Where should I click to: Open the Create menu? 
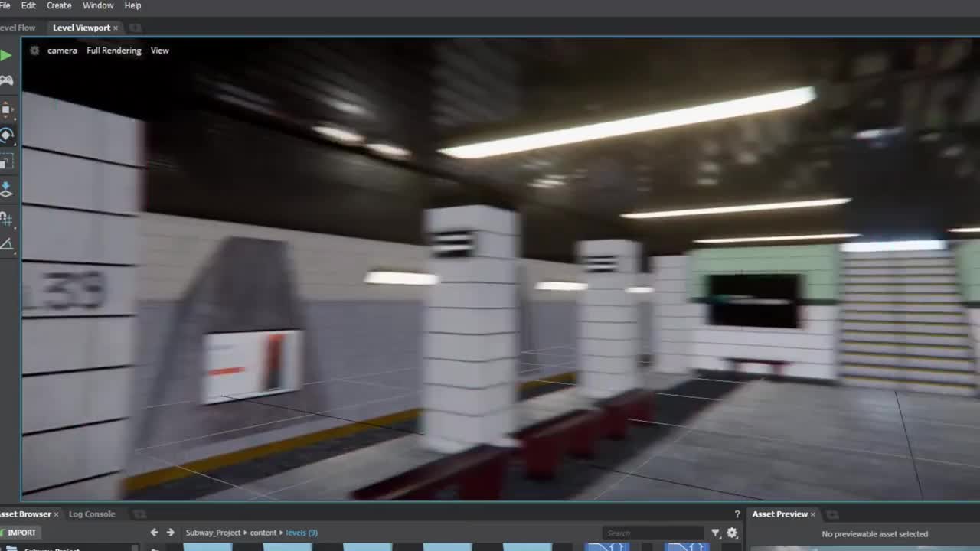click(x=59, y=5)
